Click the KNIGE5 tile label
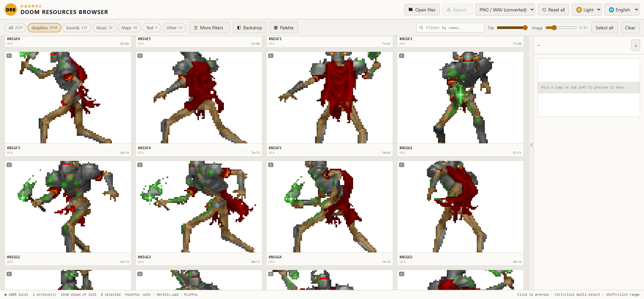The image size is (644, 299). click(x=144, y=39)
